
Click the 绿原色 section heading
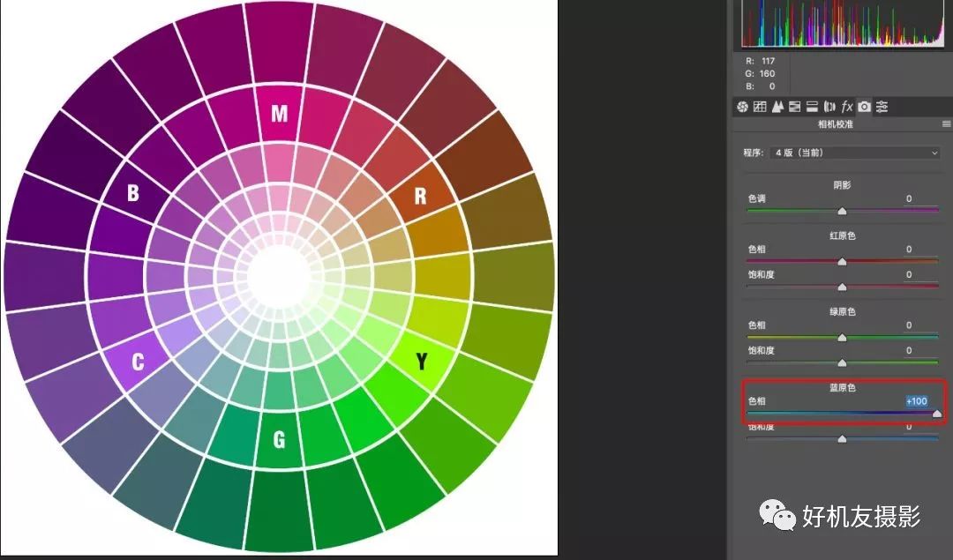click(843, 311)
